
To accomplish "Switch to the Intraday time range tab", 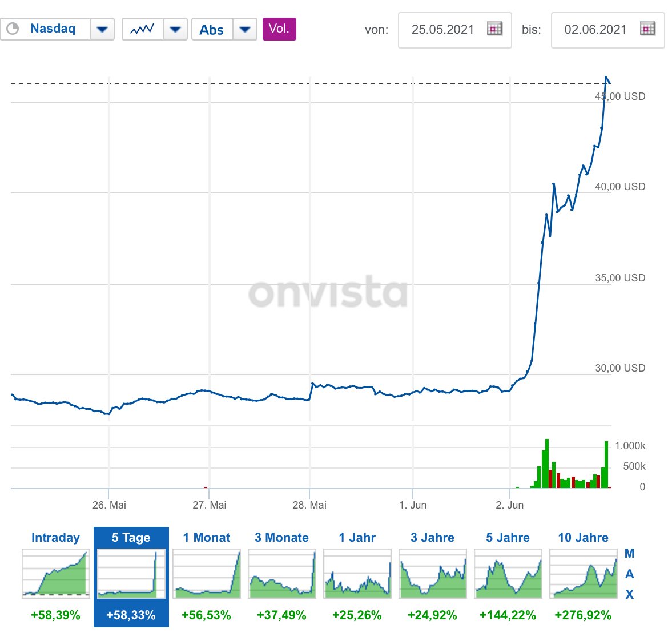I will pos(56,537).
